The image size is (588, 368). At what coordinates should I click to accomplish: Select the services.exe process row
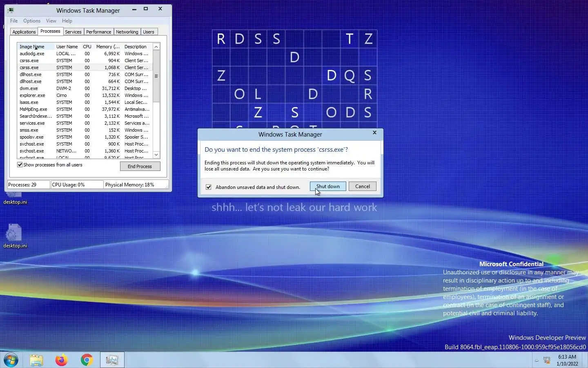point(85,123)
